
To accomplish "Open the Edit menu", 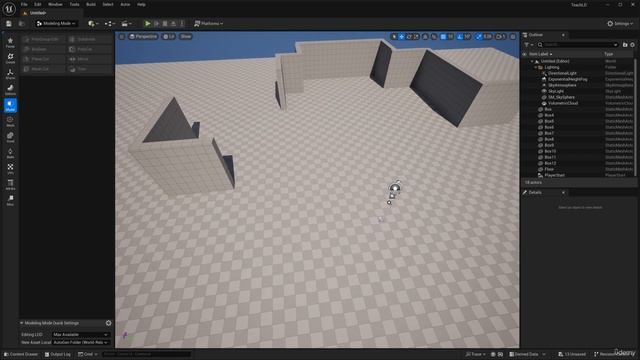I will [38, 4].
